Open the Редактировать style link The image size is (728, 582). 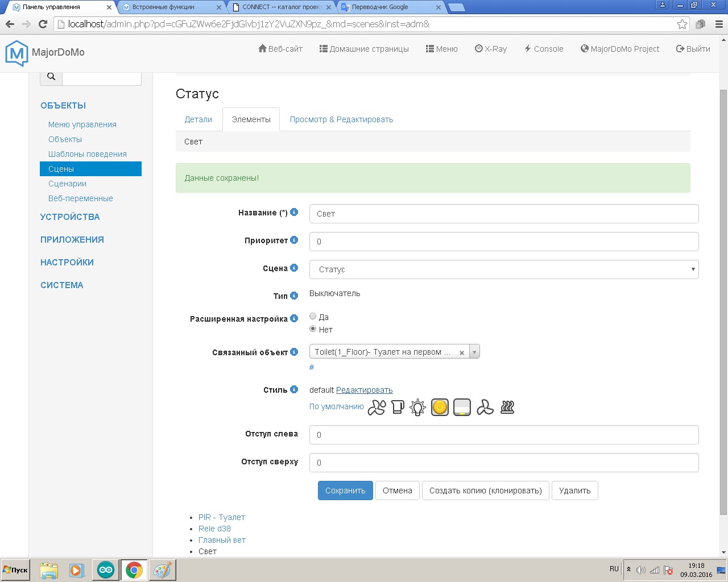coord(365,390)
